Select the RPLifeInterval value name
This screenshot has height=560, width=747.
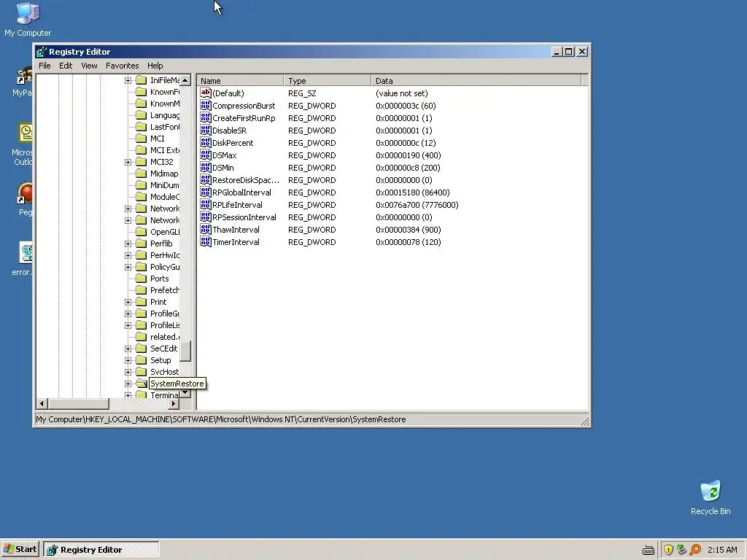tap(237, 205)
